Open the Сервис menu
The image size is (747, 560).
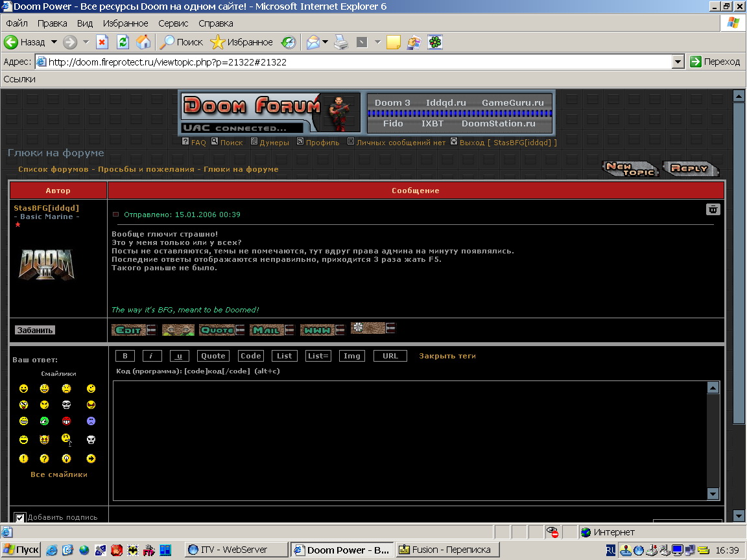coord(173,23)
